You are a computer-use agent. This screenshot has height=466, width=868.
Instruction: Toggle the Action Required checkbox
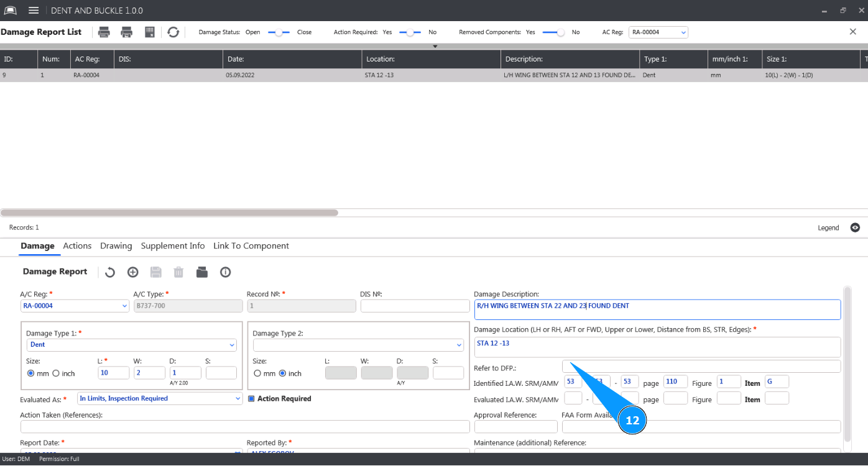point(252,399)
